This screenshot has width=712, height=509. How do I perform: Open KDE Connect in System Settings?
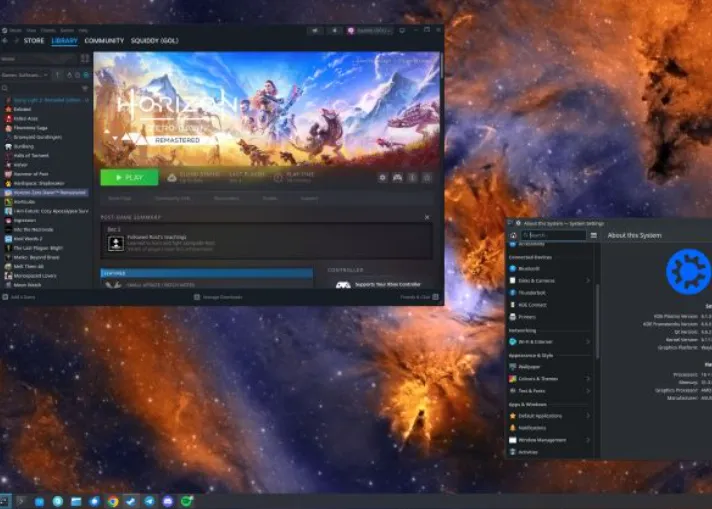coord(551,305)
